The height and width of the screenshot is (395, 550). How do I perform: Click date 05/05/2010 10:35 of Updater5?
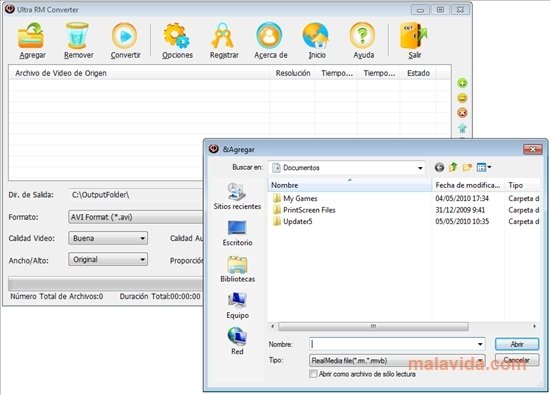462,221
